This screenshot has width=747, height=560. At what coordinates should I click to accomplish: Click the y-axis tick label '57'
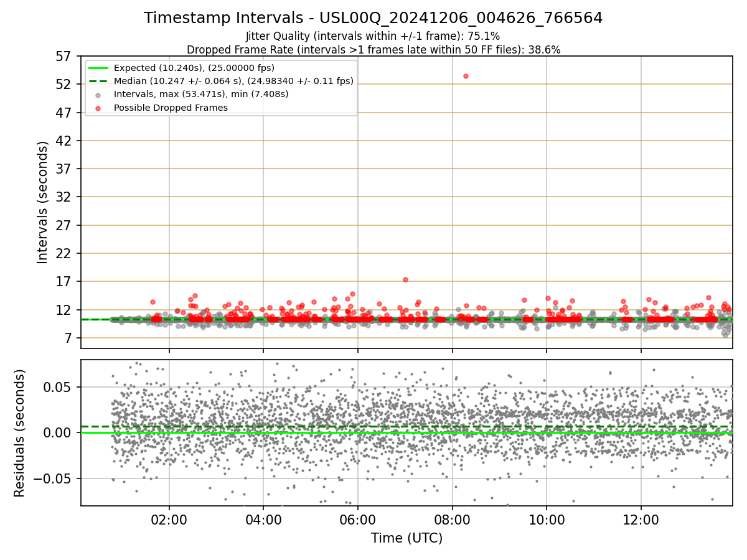click(63, 56)
